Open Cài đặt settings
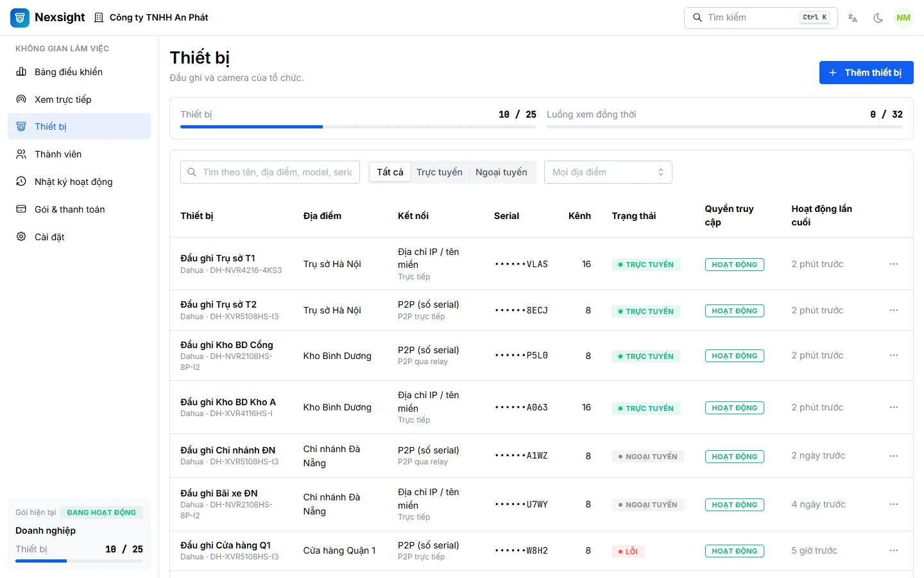 coord(79,237)
